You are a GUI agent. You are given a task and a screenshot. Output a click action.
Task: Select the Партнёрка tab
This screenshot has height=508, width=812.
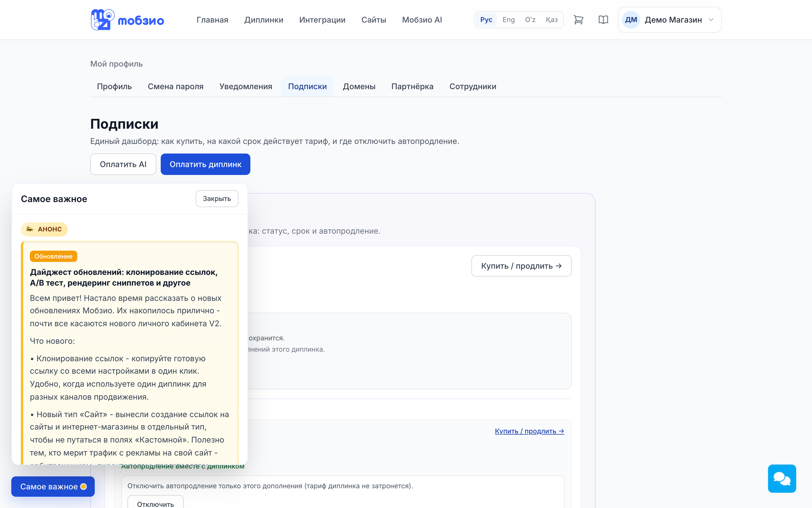(412, 86)
